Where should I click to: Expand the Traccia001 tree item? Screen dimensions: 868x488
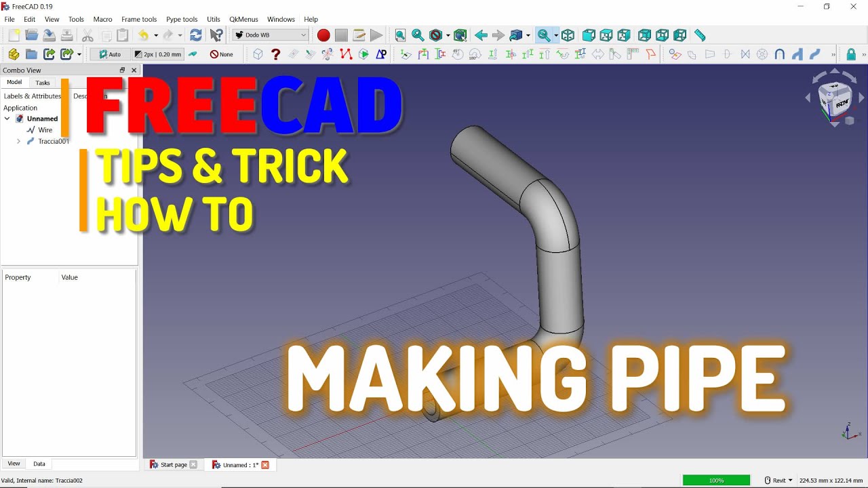[18, 141]
